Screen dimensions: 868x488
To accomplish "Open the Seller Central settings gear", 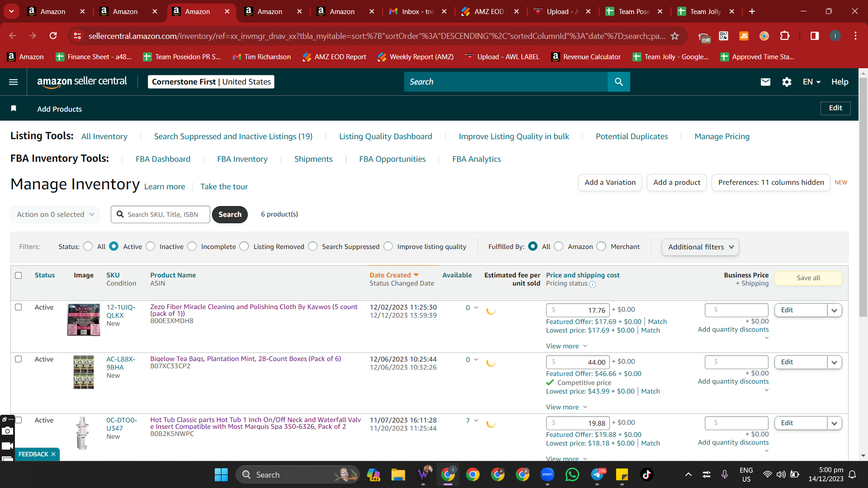I will point(787,82).
